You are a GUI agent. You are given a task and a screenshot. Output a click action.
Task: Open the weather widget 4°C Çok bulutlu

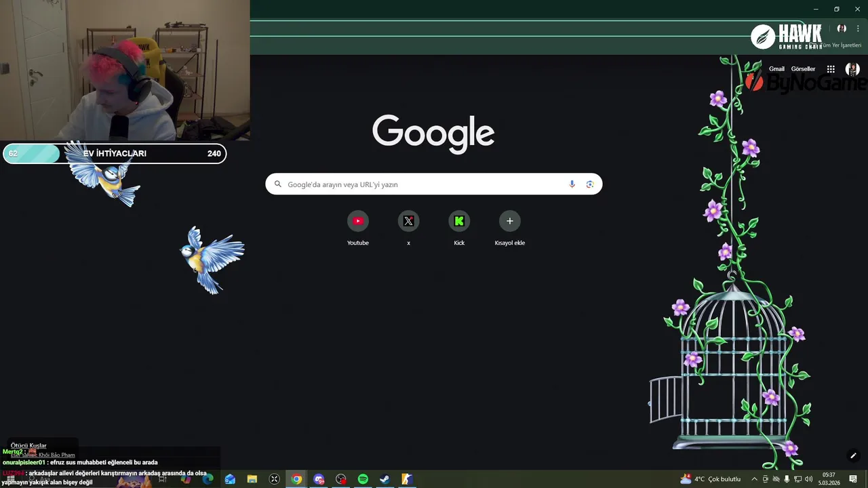click(x=710, y=479)
